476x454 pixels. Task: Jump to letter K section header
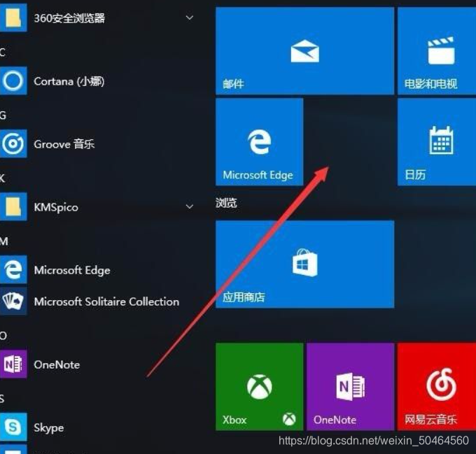(3, 178)
